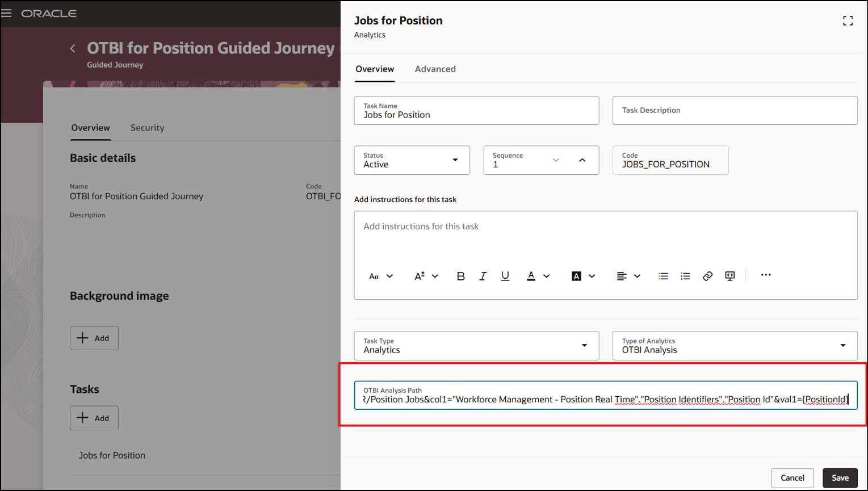
Task: Toggle italic formatting in instructions editor
Action: click(483, 276)
